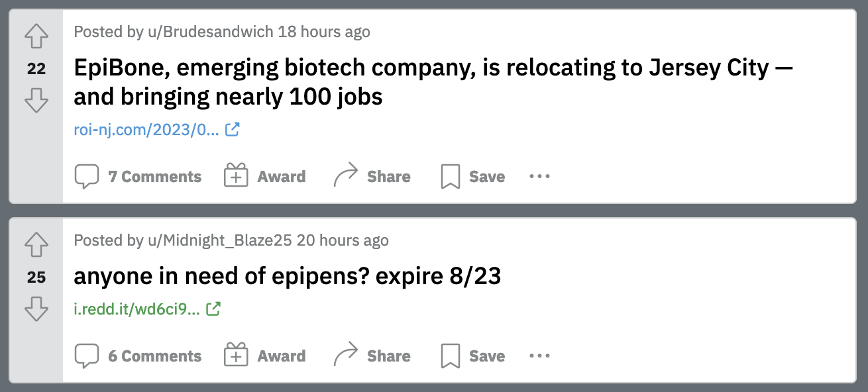Viewport: 868px width, 392px height.
Task: Save the EpiBone post with the bookmark
Action: pos(472,177)
